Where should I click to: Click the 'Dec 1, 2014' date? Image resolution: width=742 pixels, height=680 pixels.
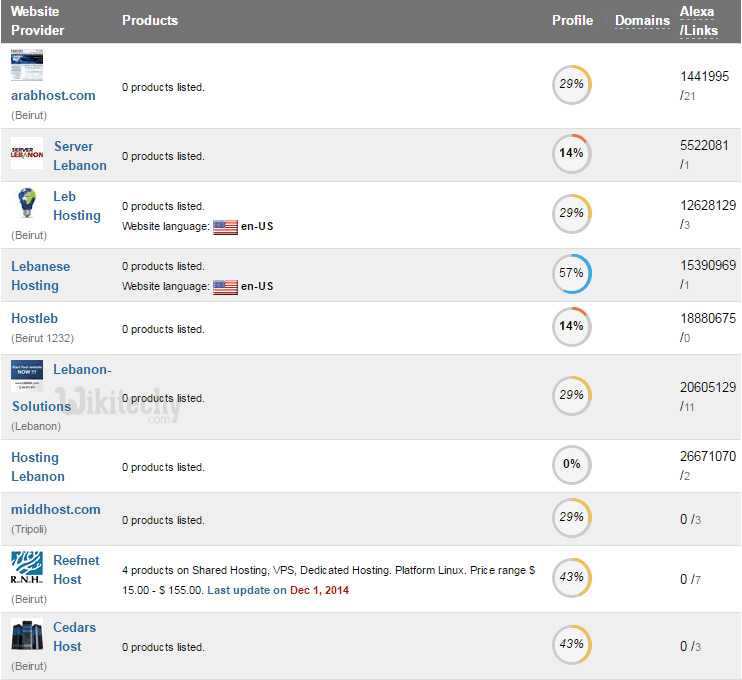pos(319,590)
